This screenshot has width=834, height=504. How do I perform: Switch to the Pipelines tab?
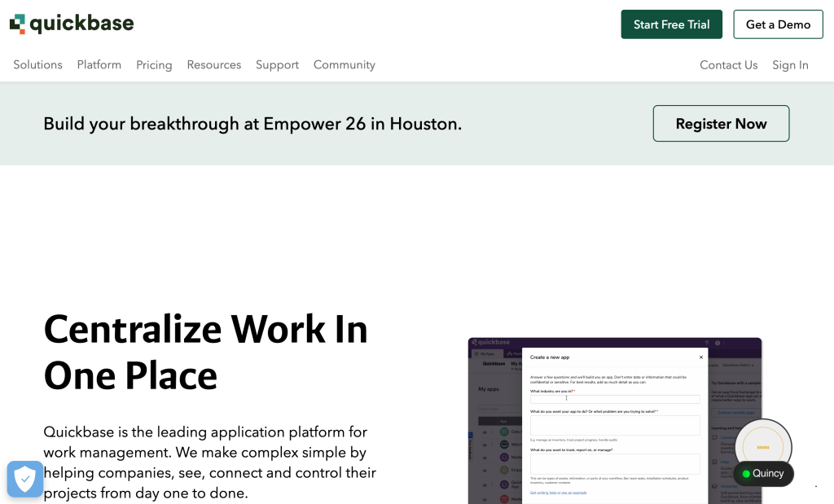point(515,354)
